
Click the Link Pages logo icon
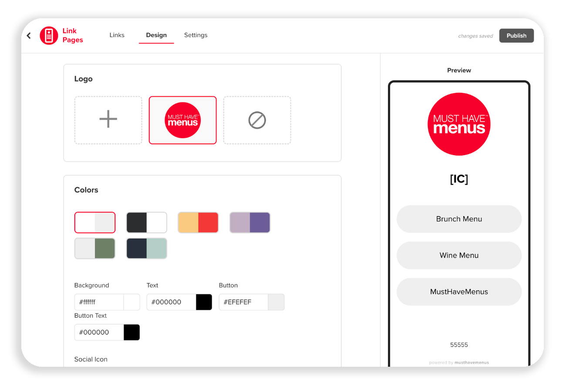point(49,36)
